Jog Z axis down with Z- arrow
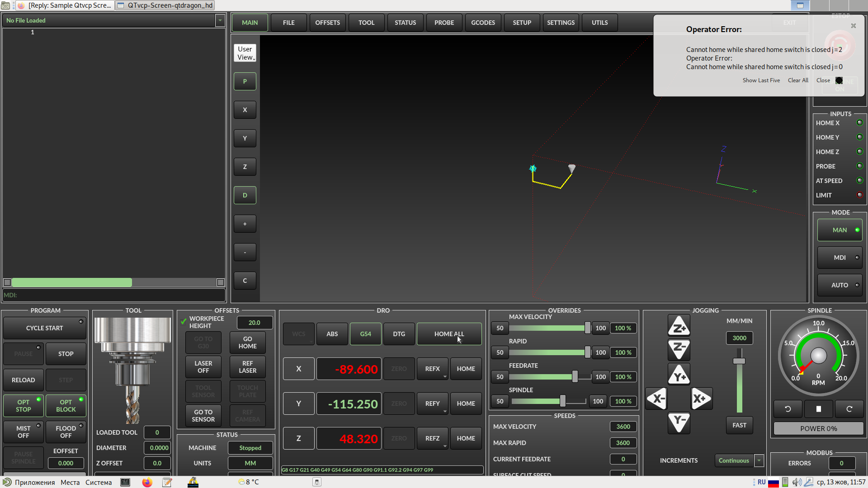Image resolution: width=868 pixels, height=488 pixels. pos(679,350)
